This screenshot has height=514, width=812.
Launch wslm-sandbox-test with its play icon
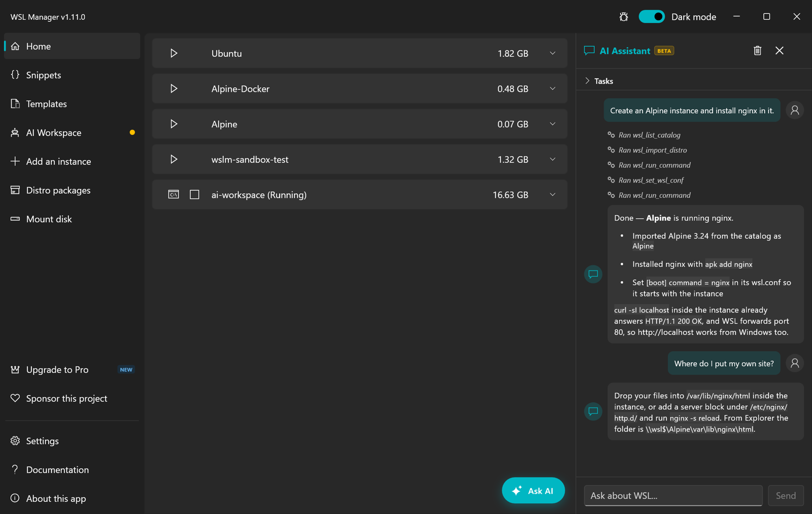point(174,159)
